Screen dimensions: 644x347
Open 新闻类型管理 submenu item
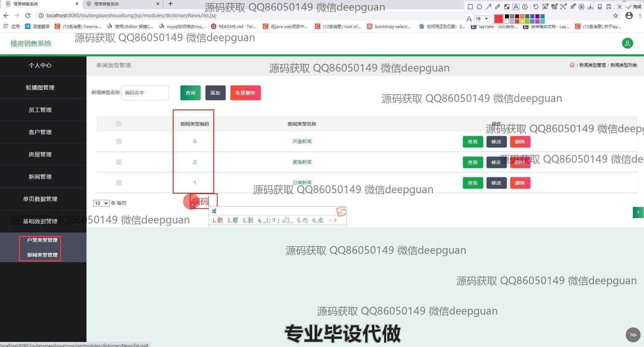(x=42, y=255)
